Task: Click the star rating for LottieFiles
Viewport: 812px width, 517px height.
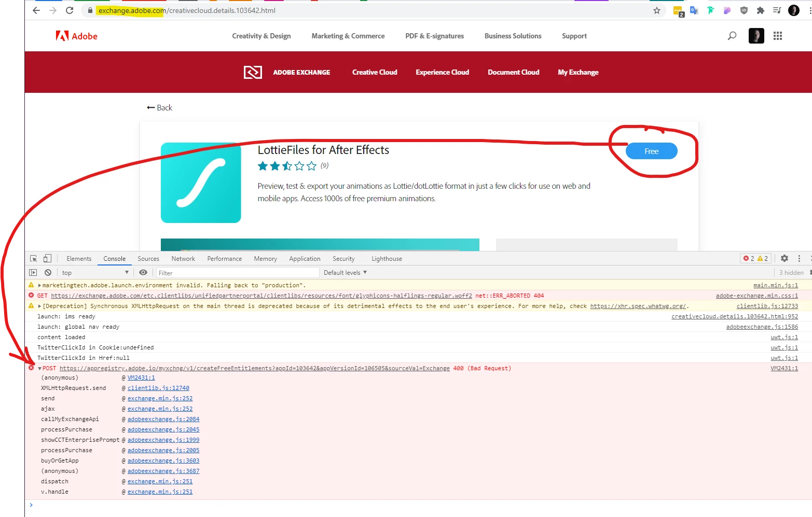Action: click(287, 166)
